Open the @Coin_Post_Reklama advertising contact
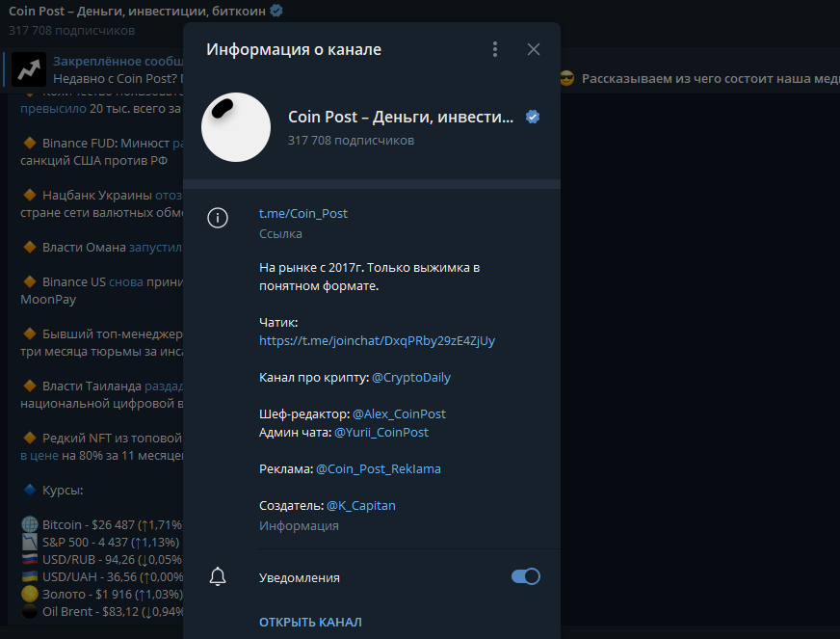The image size is (840, 639). point(378,468)
